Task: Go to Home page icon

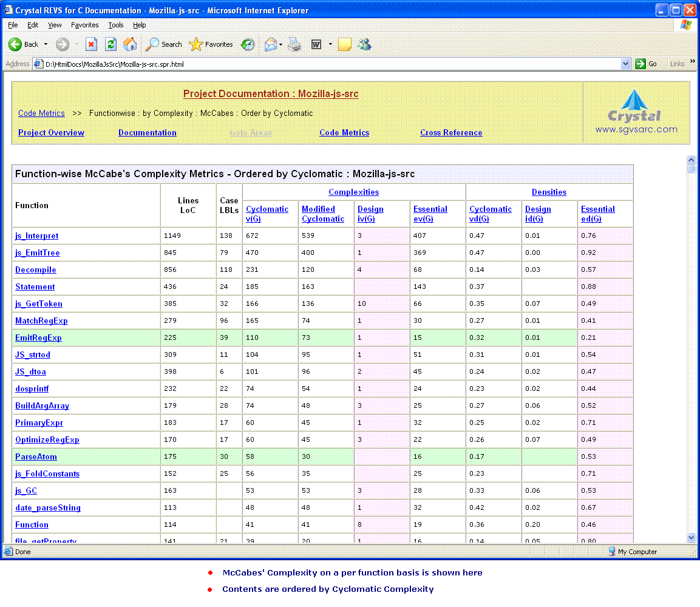Action: 130,44
